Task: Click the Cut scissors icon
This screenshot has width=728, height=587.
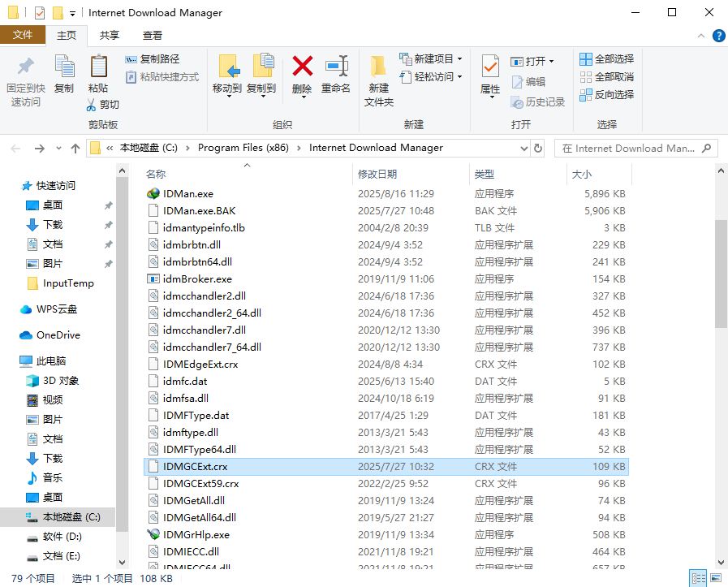Action: coord(91,105)
